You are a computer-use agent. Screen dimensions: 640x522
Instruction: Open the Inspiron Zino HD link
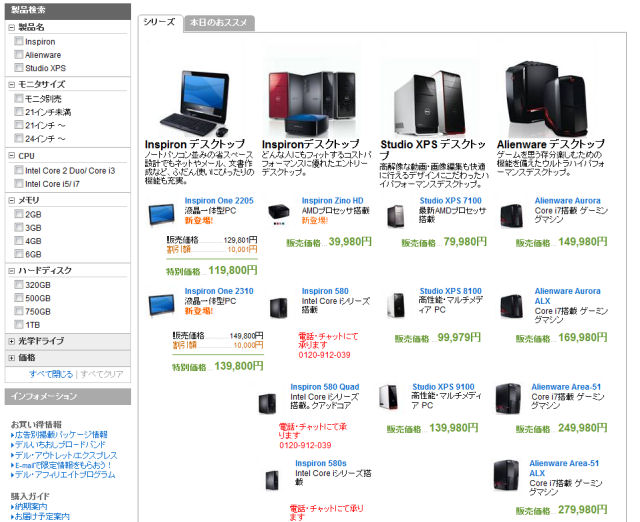[332, 201]
